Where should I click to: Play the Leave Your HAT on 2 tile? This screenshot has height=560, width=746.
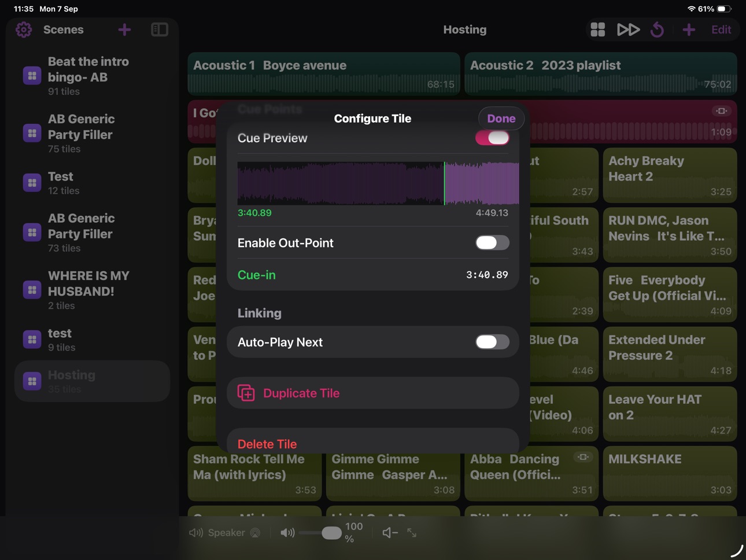670,414
